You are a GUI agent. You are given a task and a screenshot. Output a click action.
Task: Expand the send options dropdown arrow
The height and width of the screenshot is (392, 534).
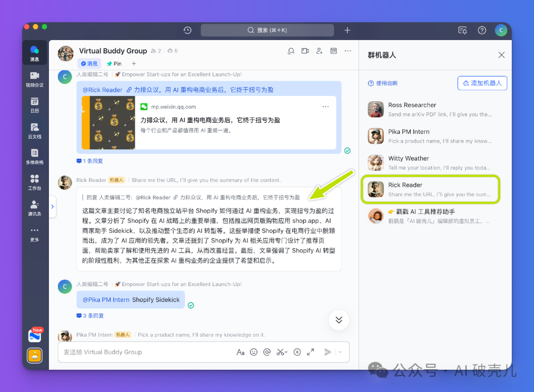tap(339, 352)
